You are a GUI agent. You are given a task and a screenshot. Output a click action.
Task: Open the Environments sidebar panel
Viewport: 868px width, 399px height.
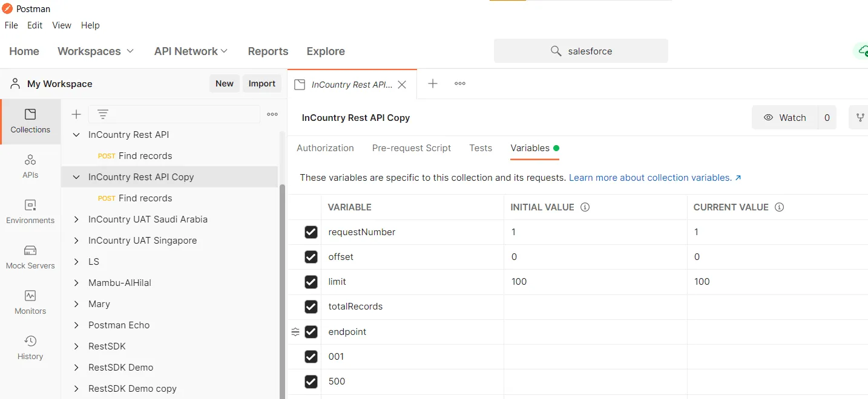(x=30, y=212)
